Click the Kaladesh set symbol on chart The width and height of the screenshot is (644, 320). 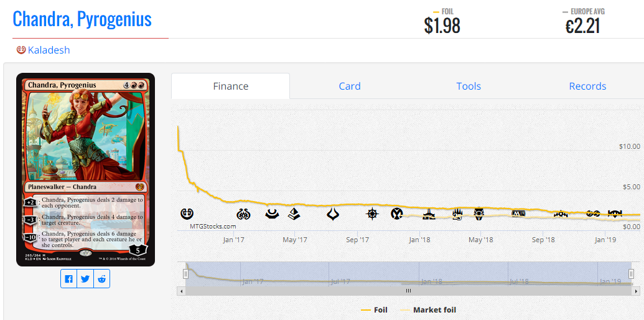point(187,214)
